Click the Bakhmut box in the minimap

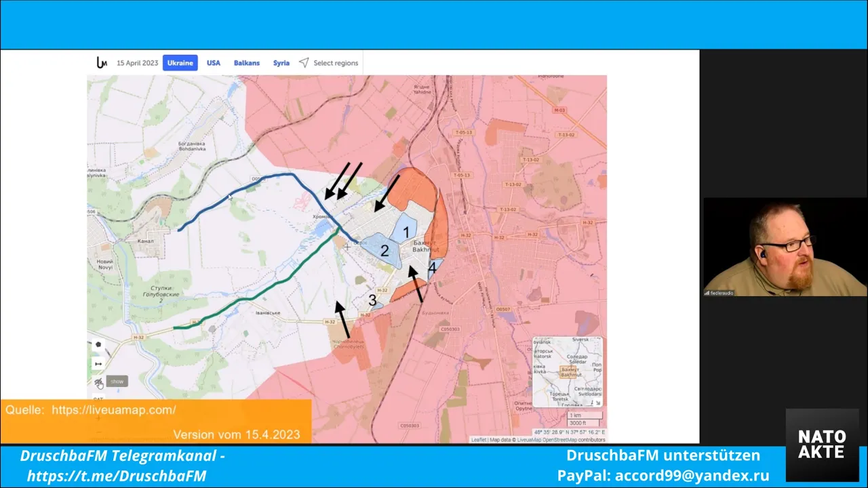(x=570, y=372)
